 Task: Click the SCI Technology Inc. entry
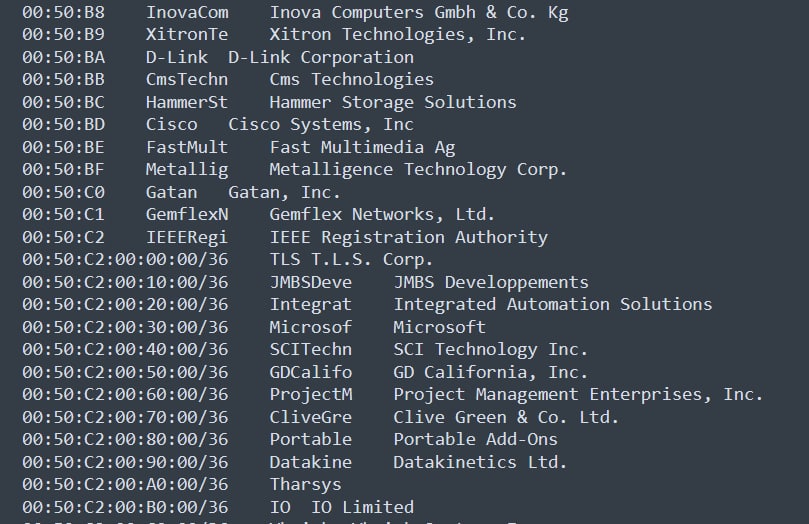pyautogui.click(x=490, y=349)
